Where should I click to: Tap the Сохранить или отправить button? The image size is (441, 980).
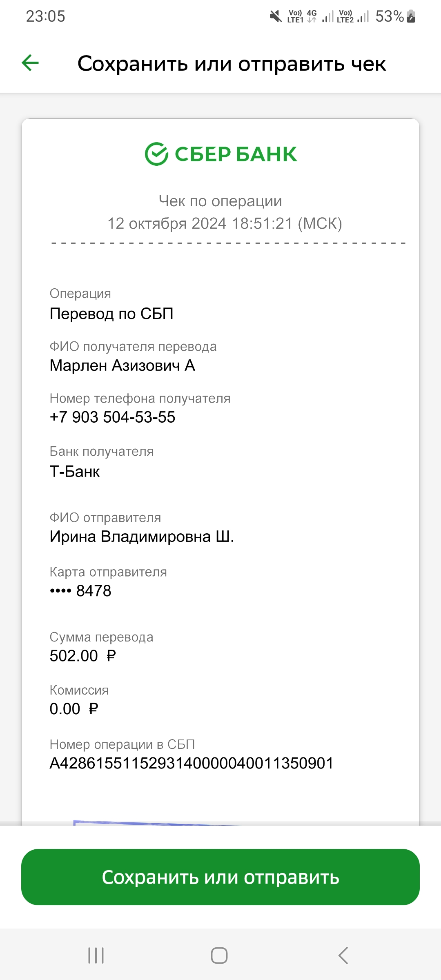220,877
